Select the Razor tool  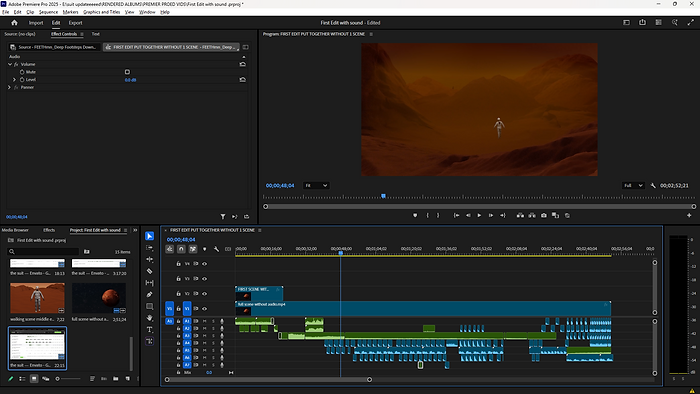pyautogui.click(x=150, y=271)
